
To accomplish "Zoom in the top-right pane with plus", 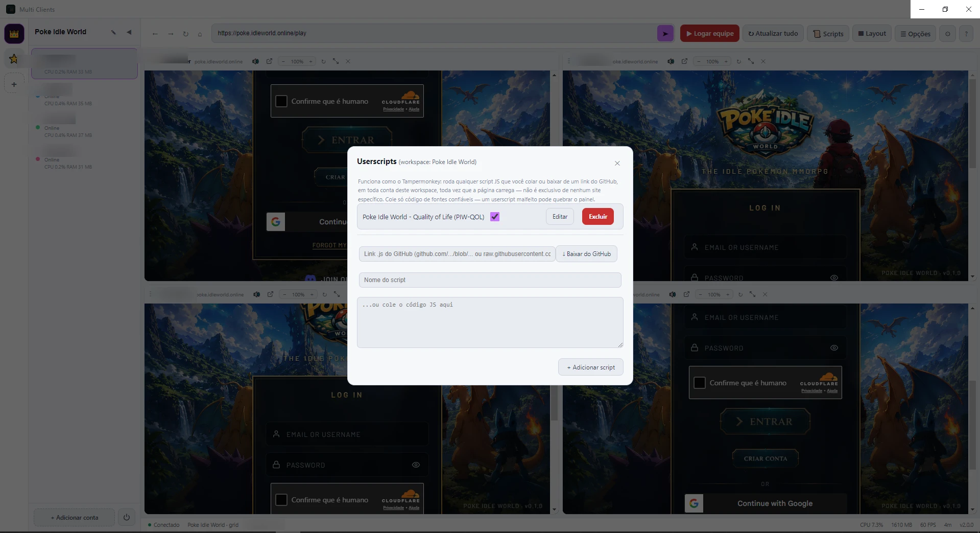I will pyautogui.click(x=726, y=61).
